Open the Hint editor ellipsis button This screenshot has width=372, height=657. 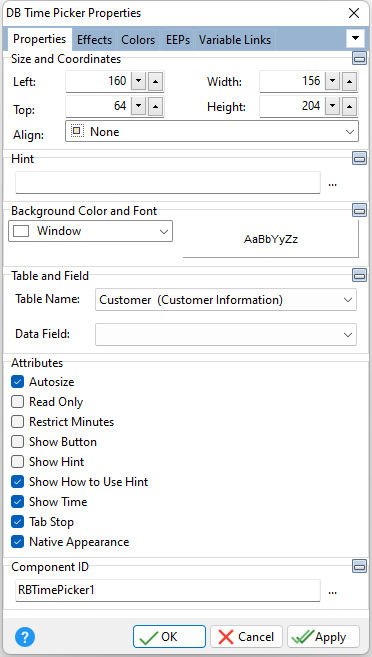pos(333,184)
